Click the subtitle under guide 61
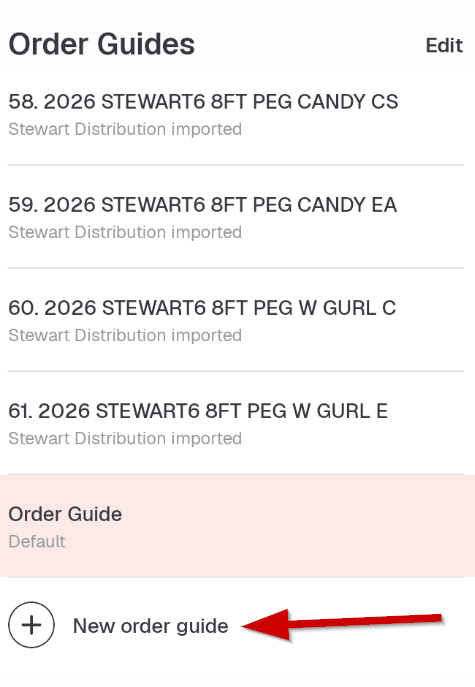This screenshot has width=475, height=687. 125,438
